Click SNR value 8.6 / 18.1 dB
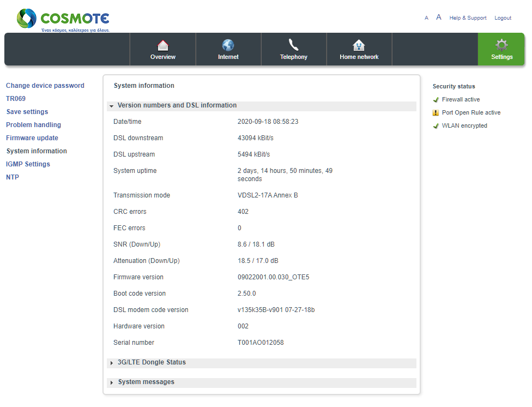This screenshot has height=407, width=532. coord(256,244)
